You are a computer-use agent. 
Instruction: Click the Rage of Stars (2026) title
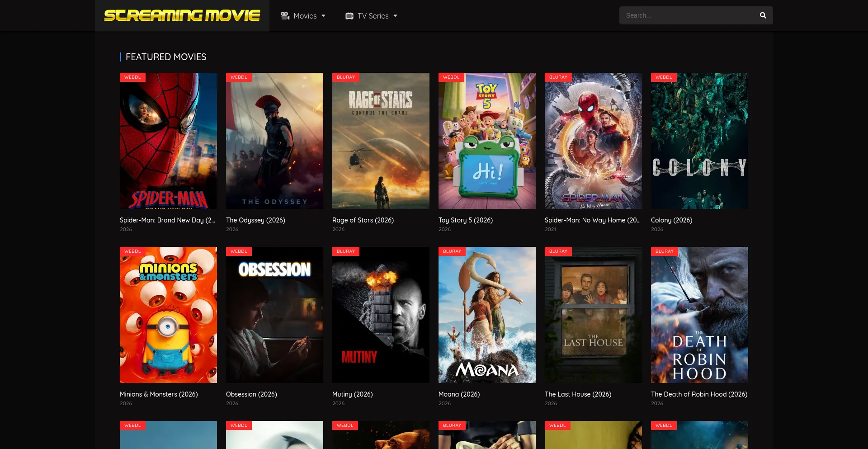363,220
